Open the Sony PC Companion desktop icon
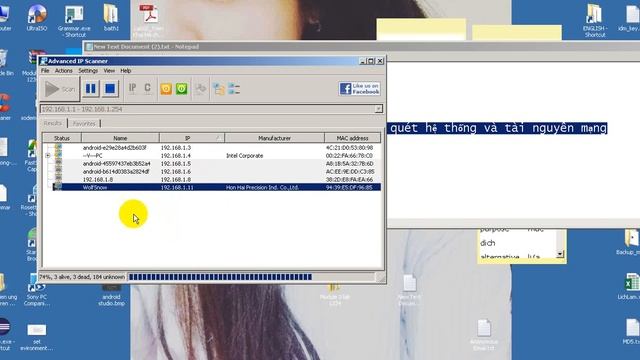 (x=36, y=290)
